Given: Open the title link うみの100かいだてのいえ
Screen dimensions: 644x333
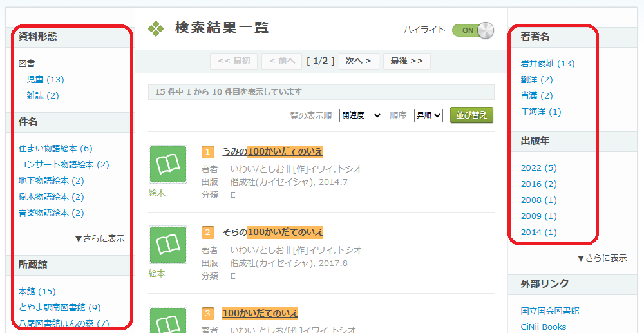Looking at the screenshot, I should [272, 151].
